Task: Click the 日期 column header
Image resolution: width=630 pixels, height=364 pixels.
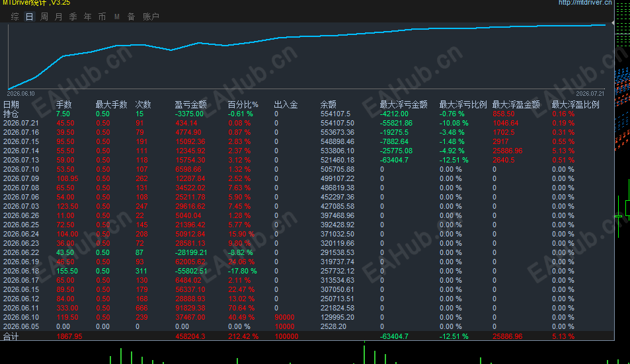Action: pyautogui.click(x=11, y=105)
